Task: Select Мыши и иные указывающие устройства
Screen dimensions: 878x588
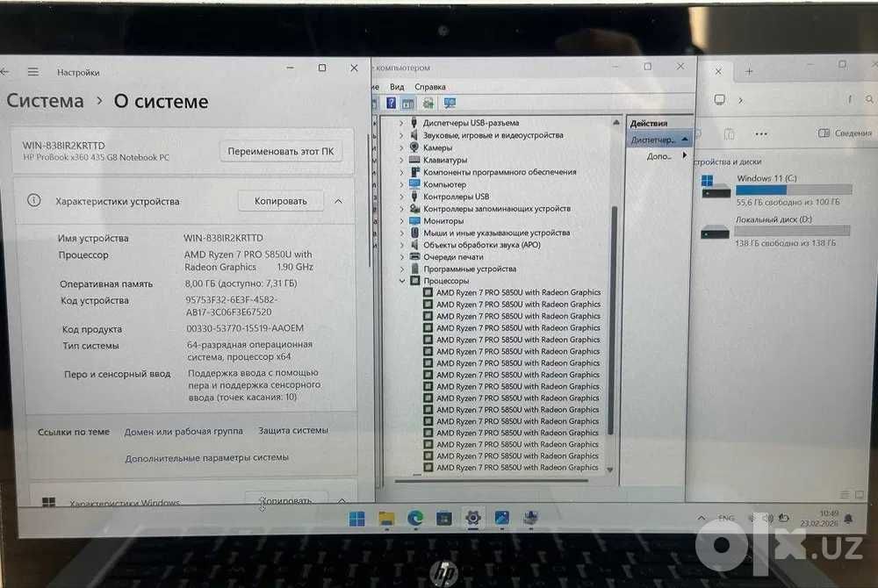Action: (497, 233)
